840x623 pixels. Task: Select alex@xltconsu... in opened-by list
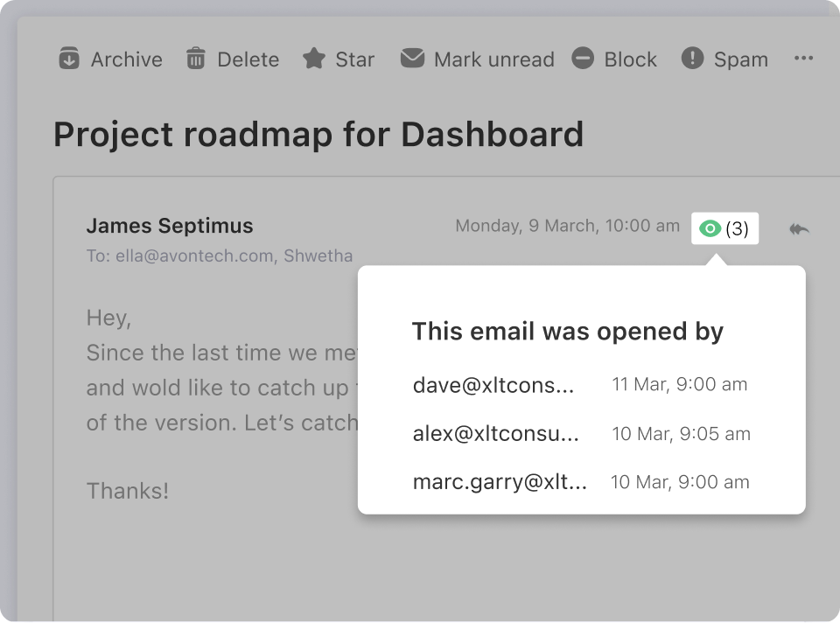(496, 434)
